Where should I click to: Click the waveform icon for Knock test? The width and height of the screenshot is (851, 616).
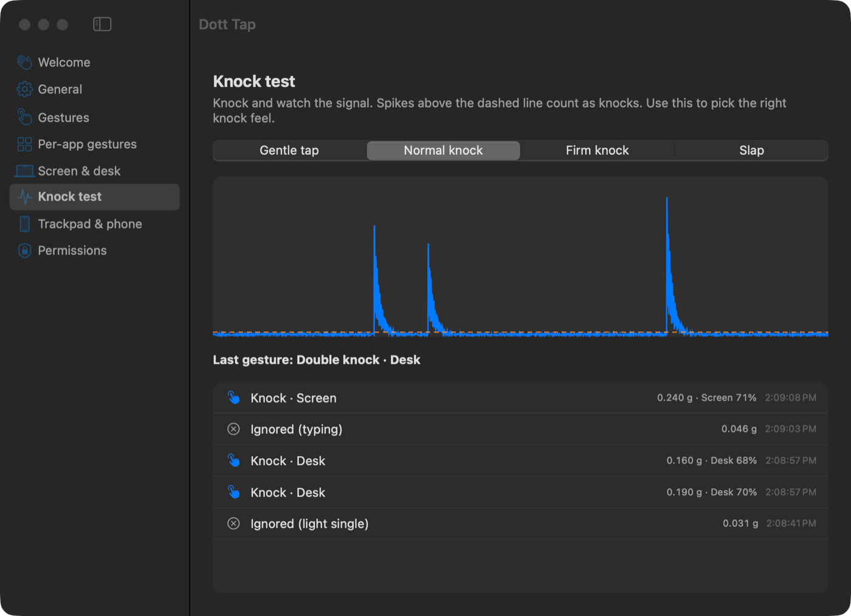point(24,197)
